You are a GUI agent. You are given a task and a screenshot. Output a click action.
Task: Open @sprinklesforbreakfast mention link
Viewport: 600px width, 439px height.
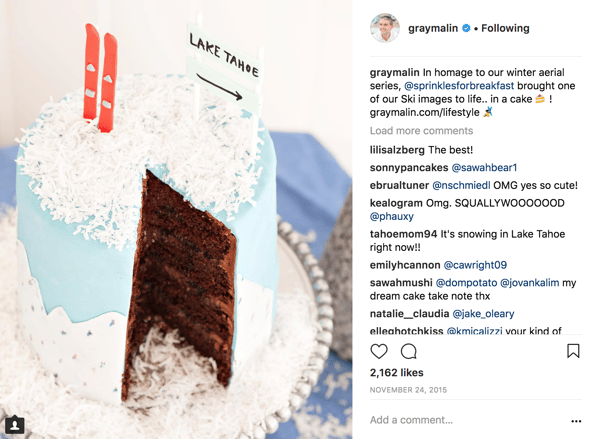[459, 85]
